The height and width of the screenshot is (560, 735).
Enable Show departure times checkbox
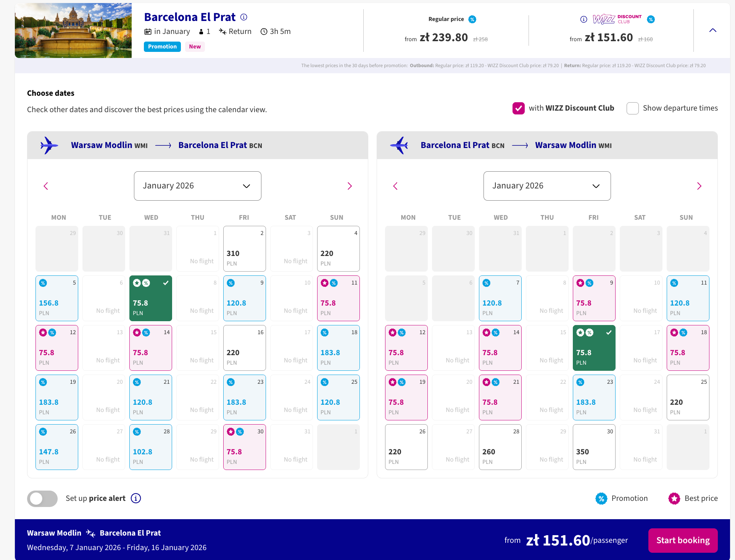pos(632,108)
